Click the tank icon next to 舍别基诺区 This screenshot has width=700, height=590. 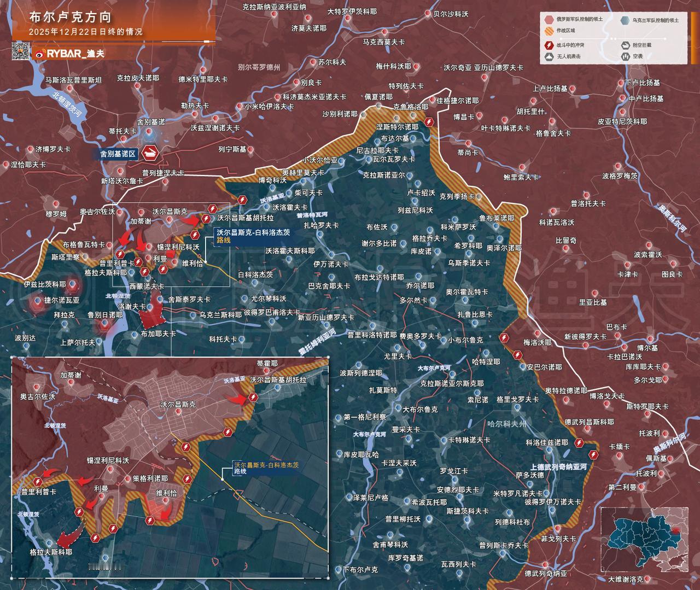click(x=150, y=153)
